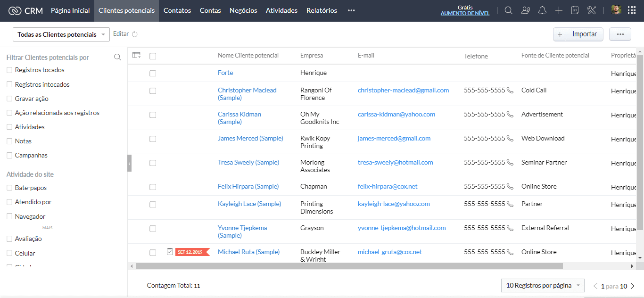Viewport: 644px width, 298px height.
Task: Search filters with the filter panel magnifier
Action: point(117,58)
